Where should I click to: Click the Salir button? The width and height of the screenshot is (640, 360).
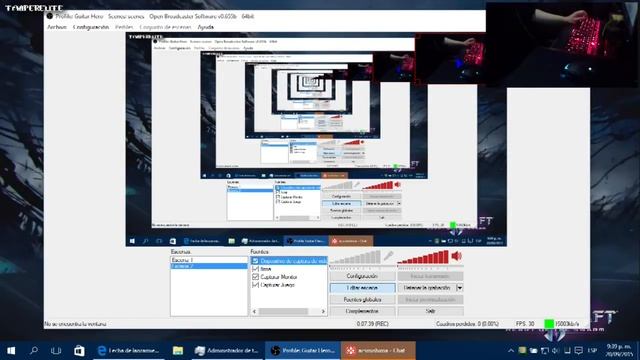pos(431,311)
